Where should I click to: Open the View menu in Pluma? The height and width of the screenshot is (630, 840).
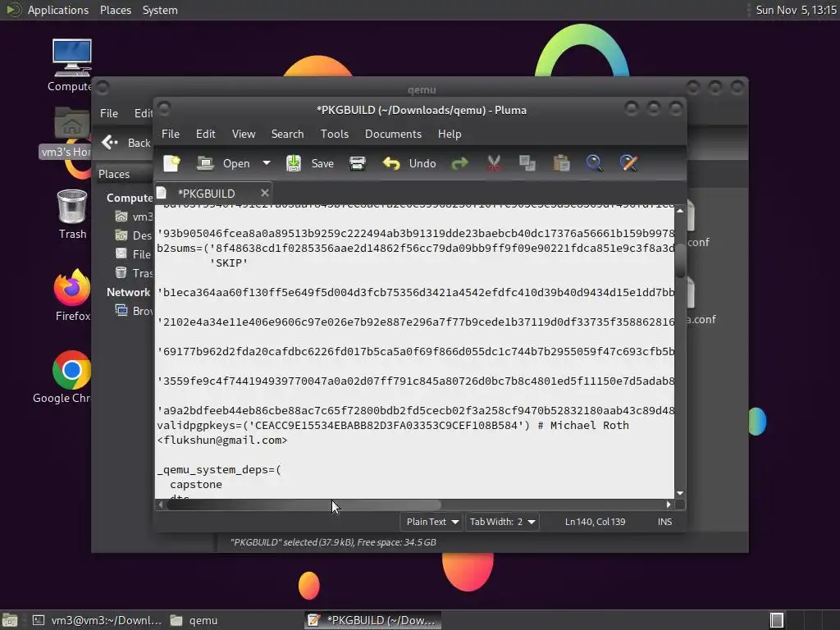coord(243,134)
